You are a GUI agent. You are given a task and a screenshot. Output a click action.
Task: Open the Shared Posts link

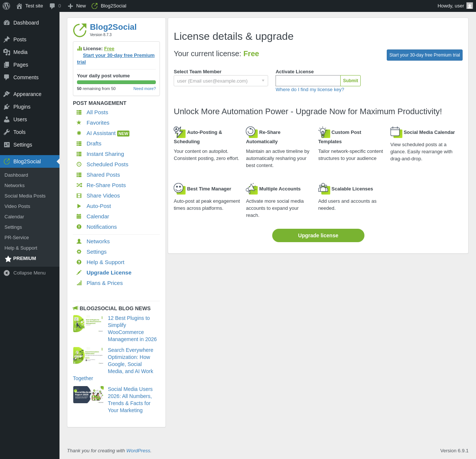coord(103,175)
